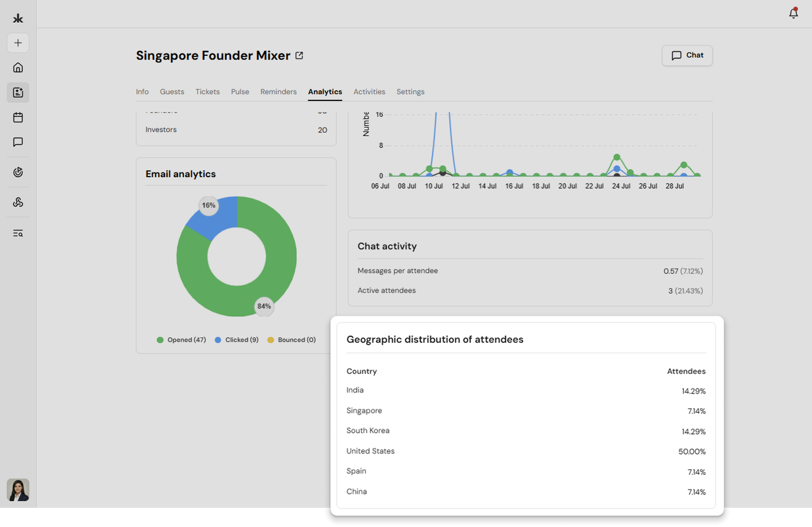The height and width of the screenshot is (527, 812).
Task: Open the webhooks icon in the sidebar
Action: (18, 203)
